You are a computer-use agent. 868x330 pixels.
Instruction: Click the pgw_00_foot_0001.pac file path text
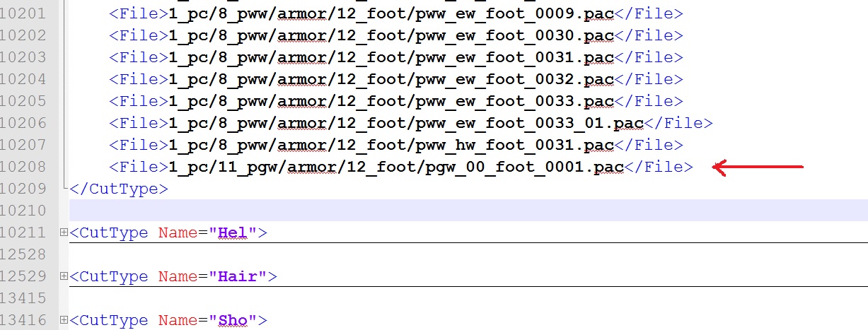point(396,167)
